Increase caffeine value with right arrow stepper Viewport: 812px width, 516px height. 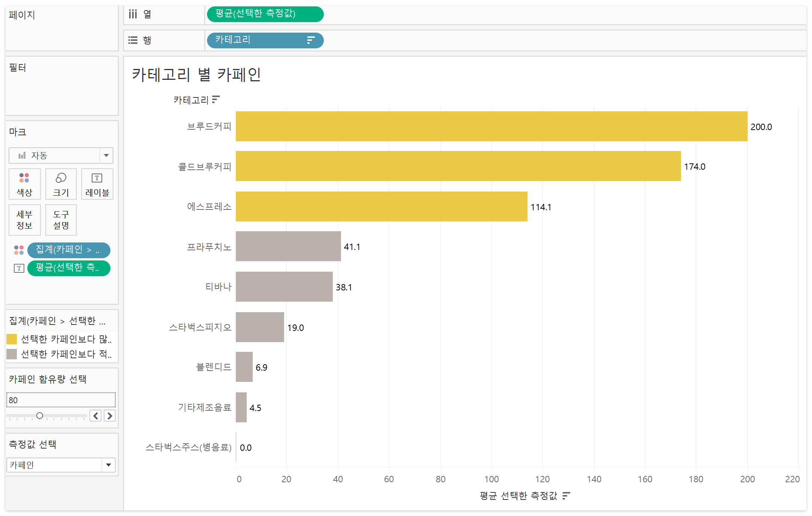tap(110, 416)
